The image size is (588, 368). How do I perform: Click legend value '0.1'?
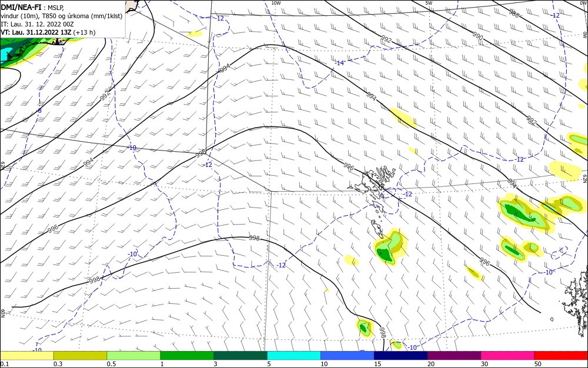(5, 364)
